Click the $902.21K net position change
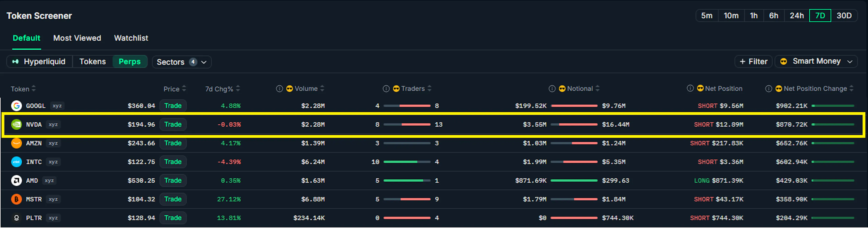 click(x=792, y=106)
